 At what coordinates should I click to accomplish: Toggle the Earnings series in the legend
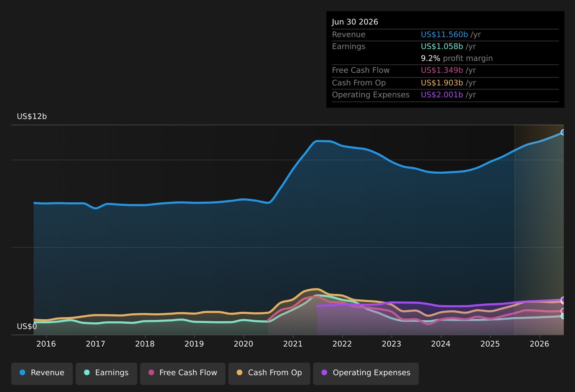(106, 374)
